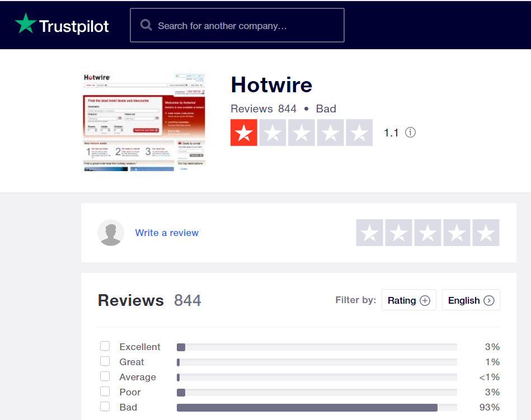Open the Hotwire website screenshot thumbnail

coord(144,121)
